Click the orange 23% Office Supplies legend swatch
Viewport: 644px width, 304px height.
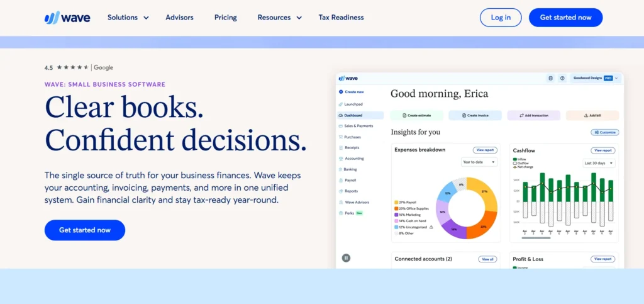click(x=396, y=208)
